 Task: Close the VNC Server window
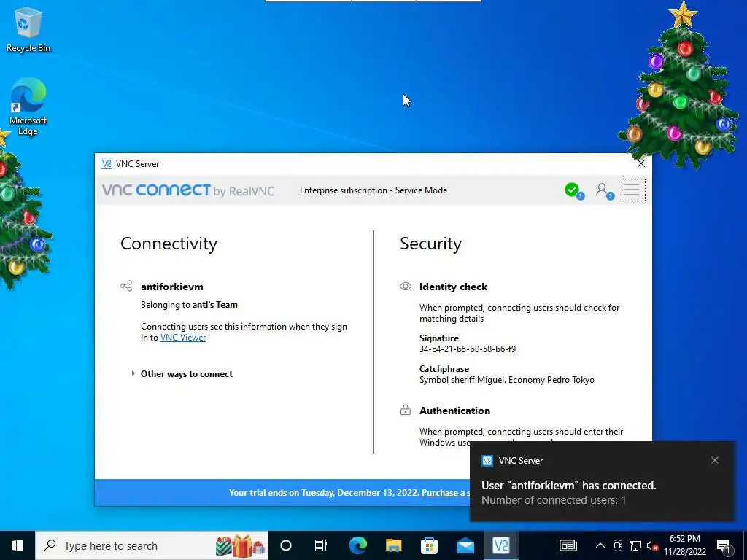[640, 163]
